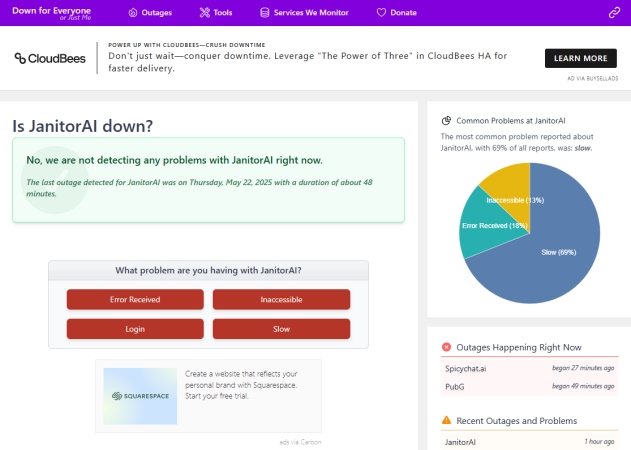Click the Tools wrench icon in navbar
Screen dimensions: 631x450
[x=204, y=13]
